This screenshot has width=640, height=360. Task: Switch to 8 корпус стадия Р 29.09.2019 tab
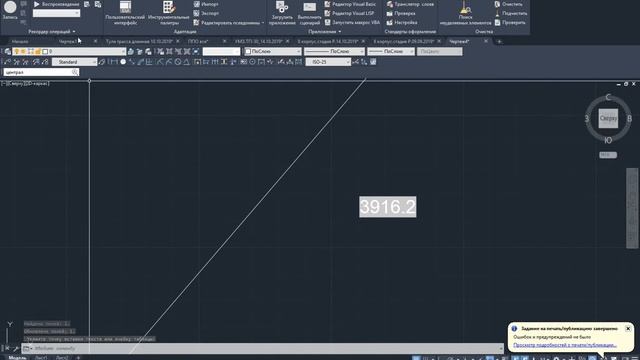403,41
